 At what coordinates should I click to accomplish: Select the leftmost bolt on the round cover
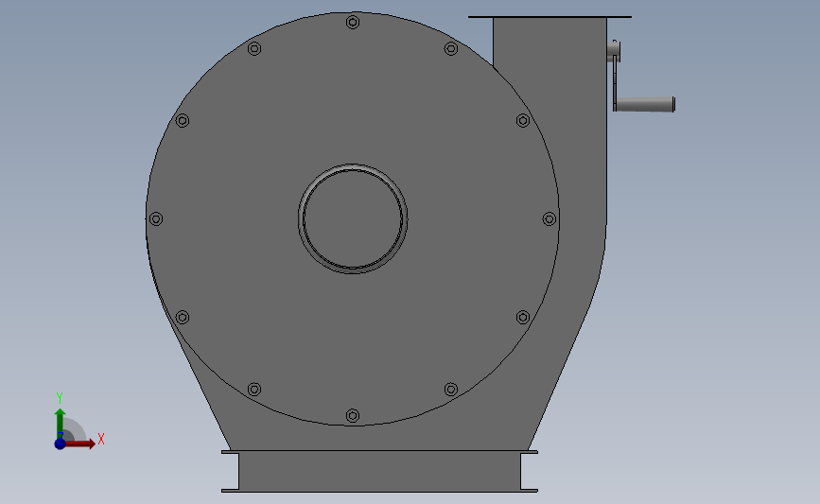[x=156, y=218]
